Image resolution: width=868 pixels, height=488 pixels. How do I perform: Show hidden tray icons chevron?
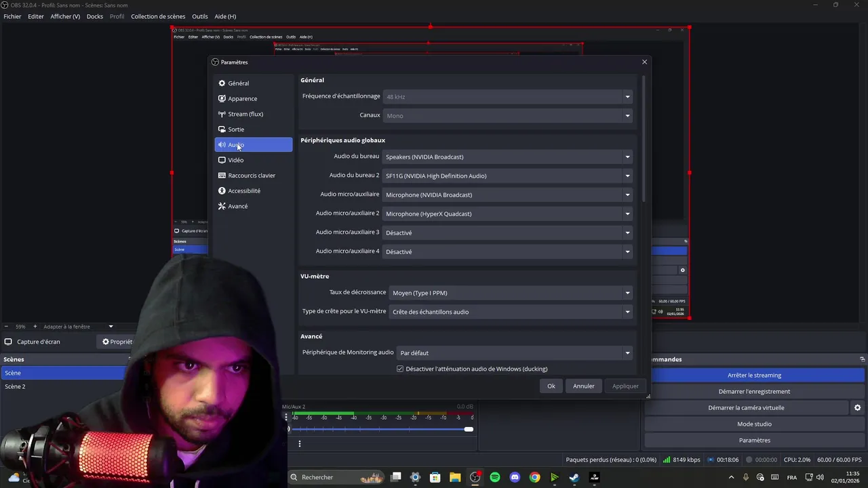[731, 477]
